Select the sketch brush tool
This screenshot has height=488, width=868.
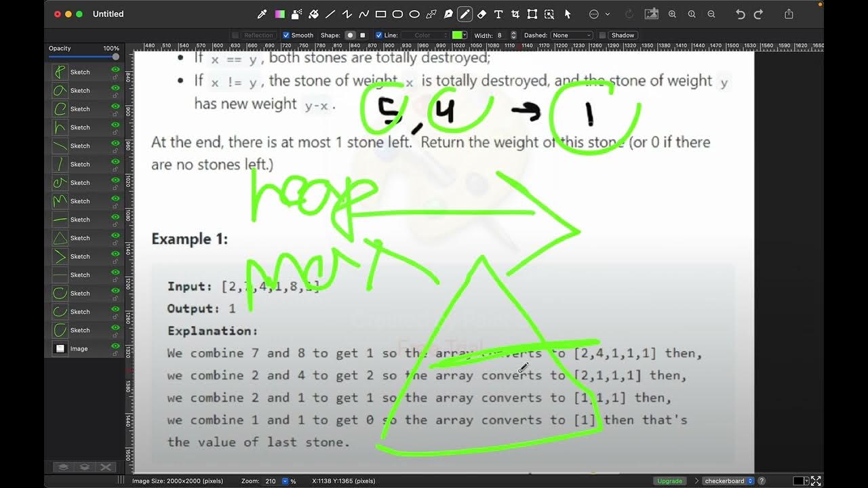coord(465,14)
